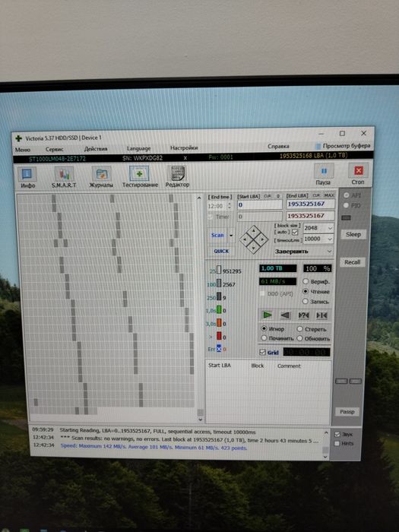
Task: Click the backward scan arrow button
Action: (285, 315)
